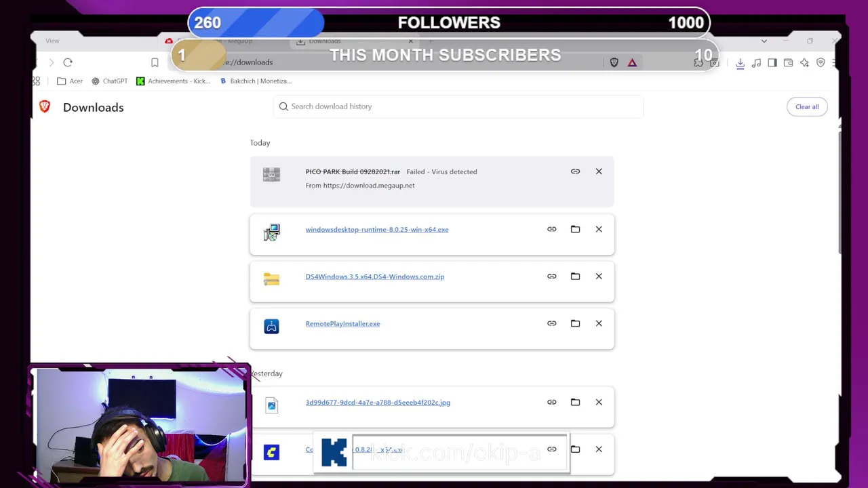Click the windowsdesktop-runtime installer file icon

pos(271,232)
